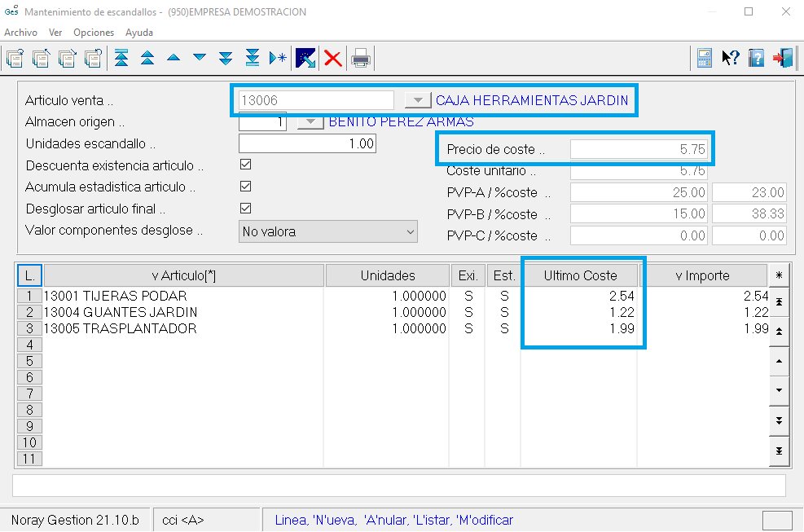Click the Almacen origen number field
Image resolution: width=804 pixels, height=532 pixels.
pyautogui.click(x=262, y=122)
